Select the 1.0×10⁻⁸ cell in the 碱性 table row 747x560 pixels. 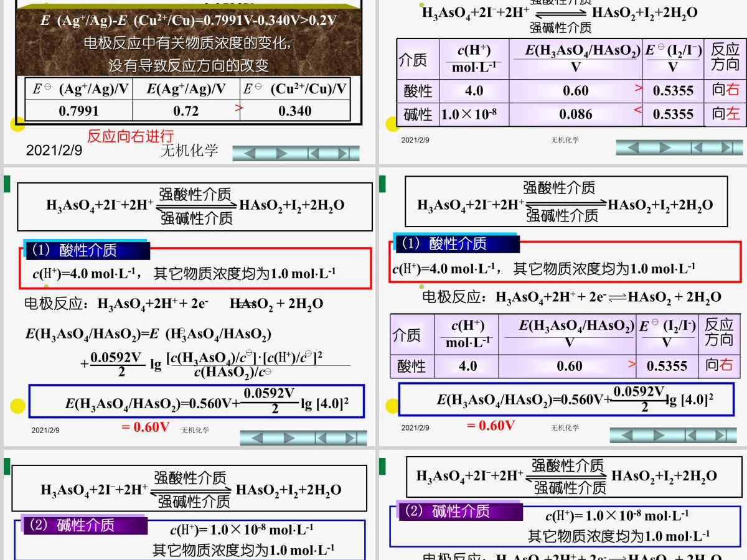(x=474, y=114)
